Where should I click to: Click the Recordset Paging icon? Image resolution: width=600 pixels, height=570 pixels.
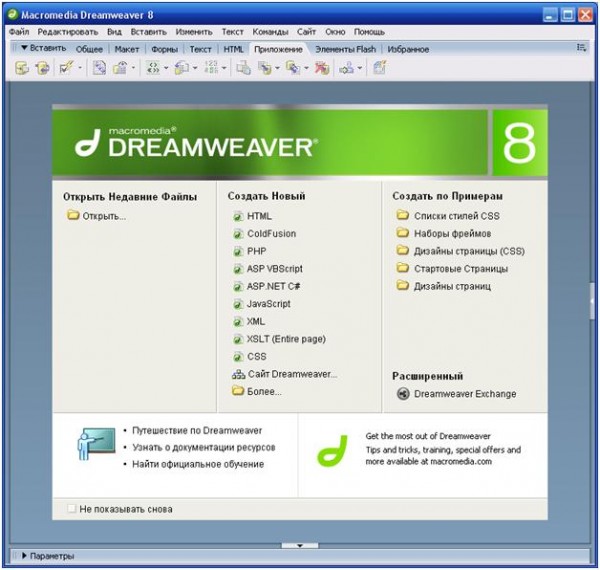153,68
